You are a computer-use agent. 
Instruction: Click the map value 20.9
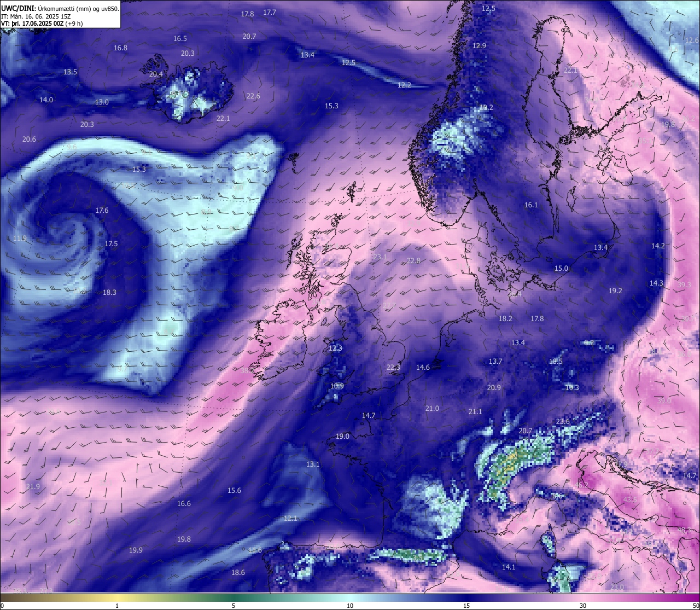[494, 387]
